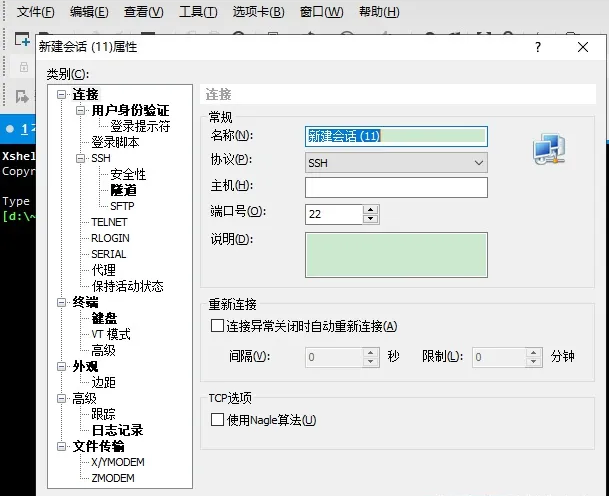609x496 pixels.
Task: Open the 工具(T) menu
Action: pyautogui.click(x=197, y=12)
